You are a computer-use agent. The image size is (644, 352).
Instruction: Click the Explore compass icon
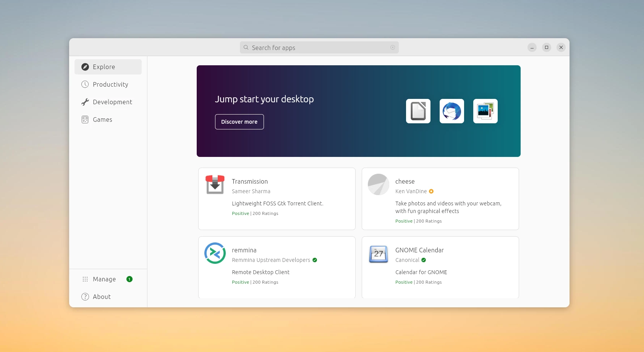(85, 67)
